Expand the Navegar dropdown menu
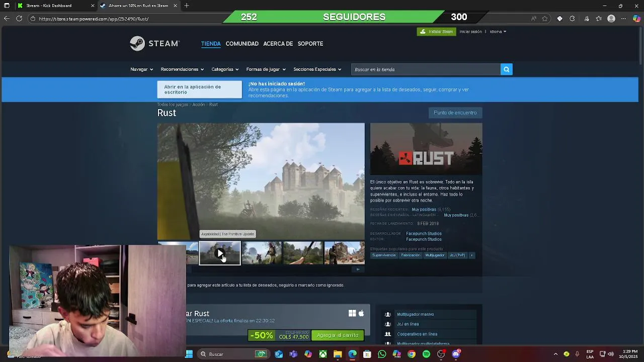644x362 pixels. click(x=141, y=69)
